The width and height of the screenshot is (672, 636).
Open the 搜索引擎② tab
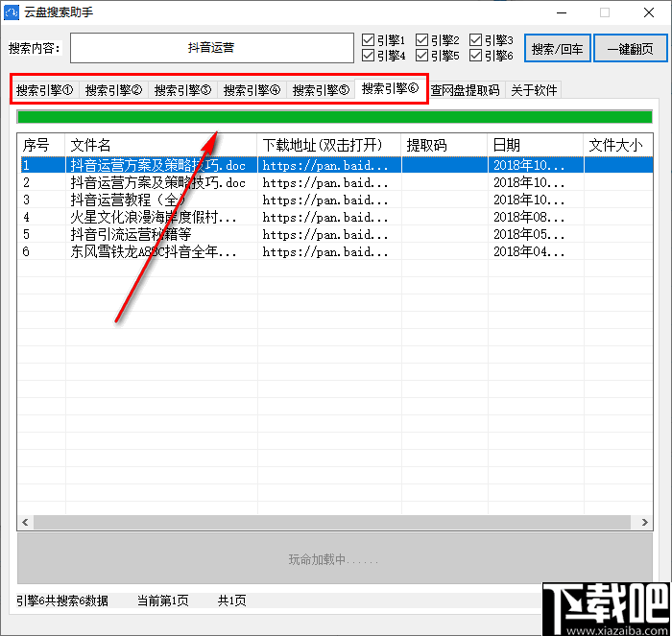point(114,90)
